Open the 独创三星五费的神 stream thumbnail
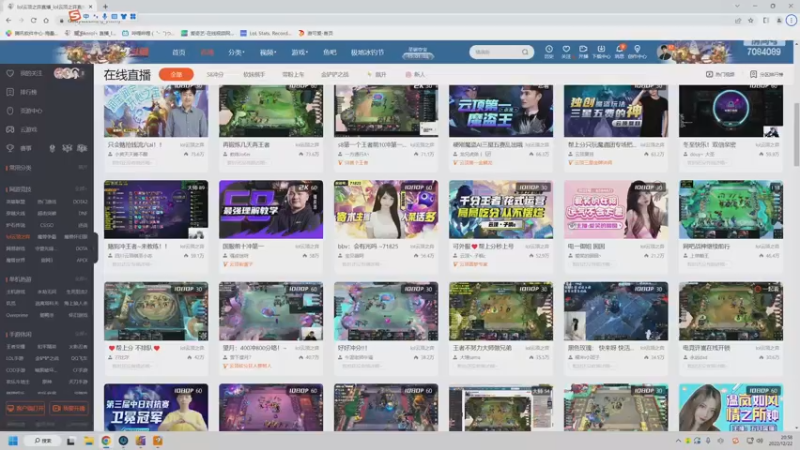 pyautogui.click(x=615, y=111)
